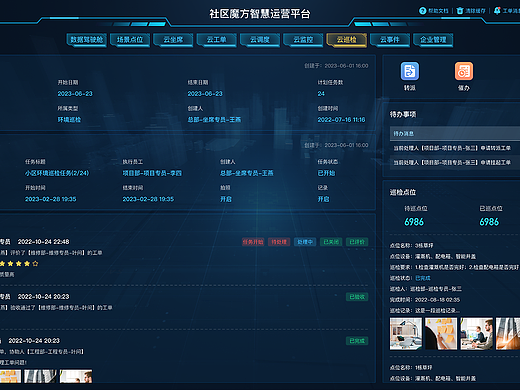
Task: Switch to 数据驾驶舱 tab
Action: click(x=87, y=40)
